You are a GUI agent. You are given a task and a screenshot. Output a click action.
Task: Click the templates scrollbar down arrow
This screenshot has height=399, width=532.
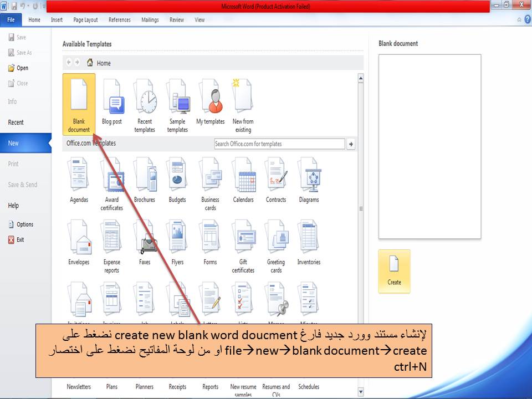361,392
